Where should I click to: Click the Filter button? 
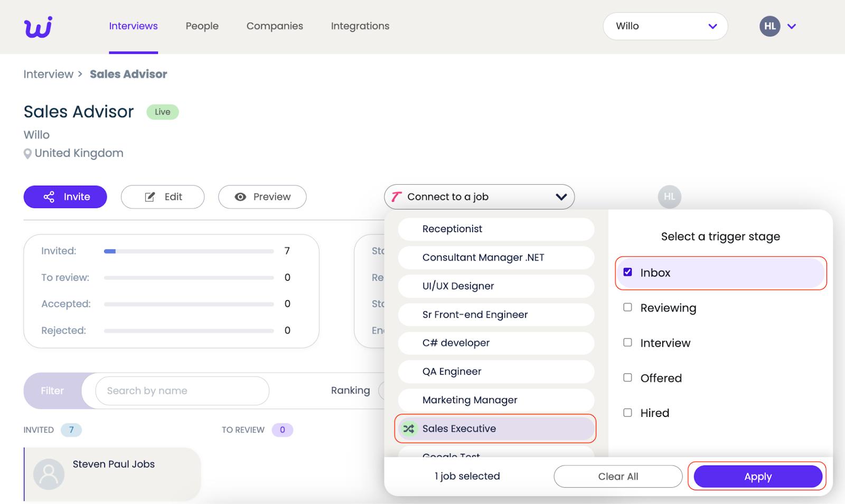click(x=52, y=391)
